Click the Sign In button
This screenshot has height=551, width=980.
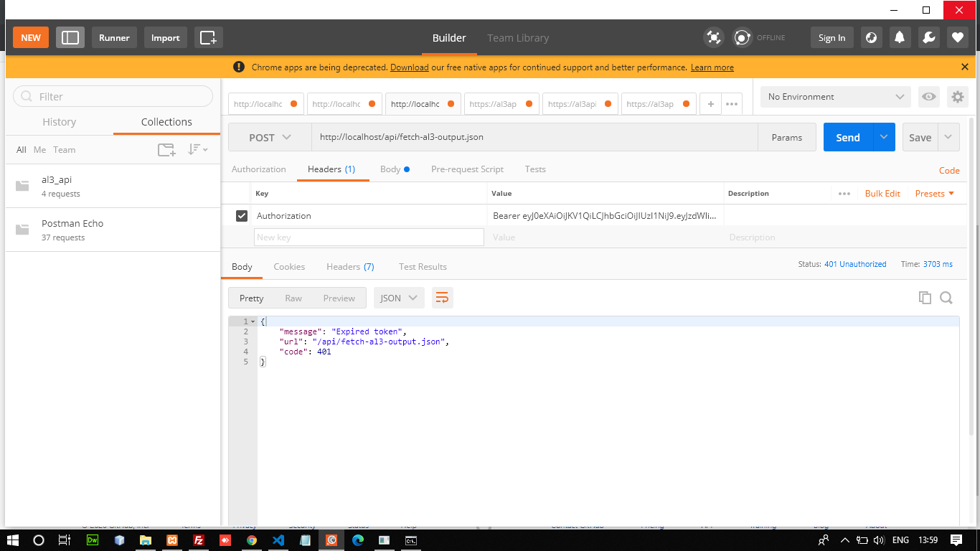[831, 37]
